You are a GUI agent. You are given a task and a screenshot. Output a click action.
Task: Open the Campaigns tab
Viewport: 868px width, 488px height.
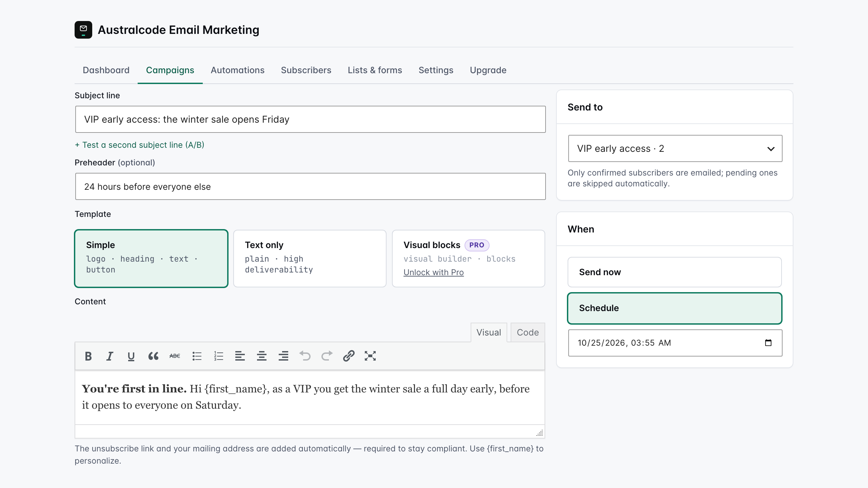pos(170,70)
